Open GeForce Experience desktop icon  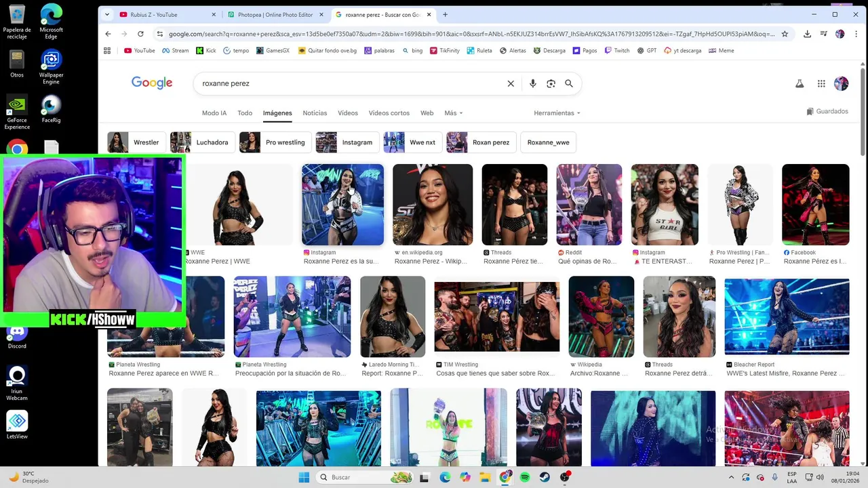(x=17, y=112)
